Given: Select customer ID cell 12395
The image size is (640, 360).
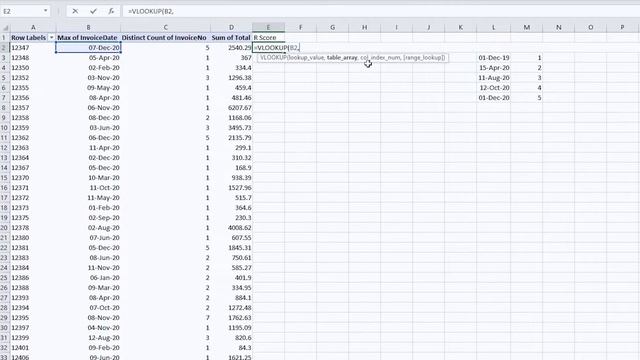Looking at the screenshot, I should [x=33, y=318].
